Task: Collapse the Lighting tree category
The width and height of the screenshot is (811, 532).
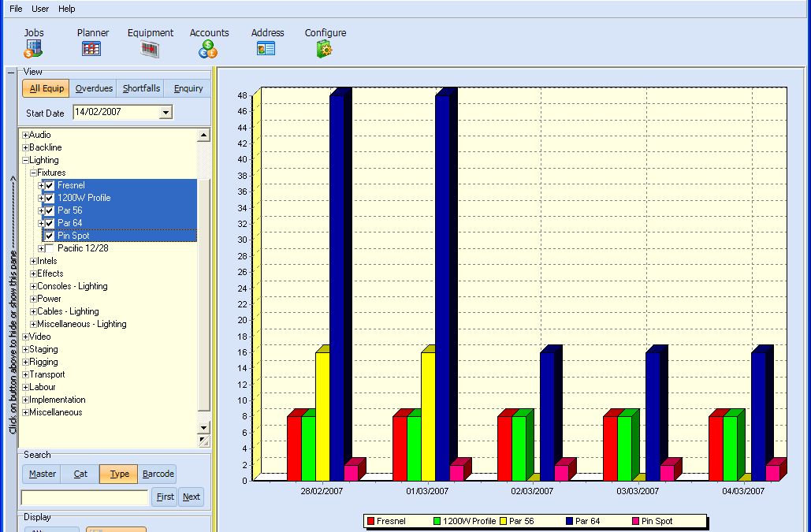Action: click(x=25, y=161)
